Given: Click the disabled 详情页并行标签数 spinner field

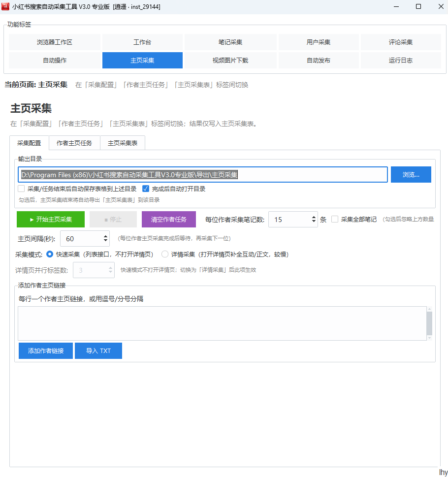Looking at the screenshot, I should (x=94, y=270).
